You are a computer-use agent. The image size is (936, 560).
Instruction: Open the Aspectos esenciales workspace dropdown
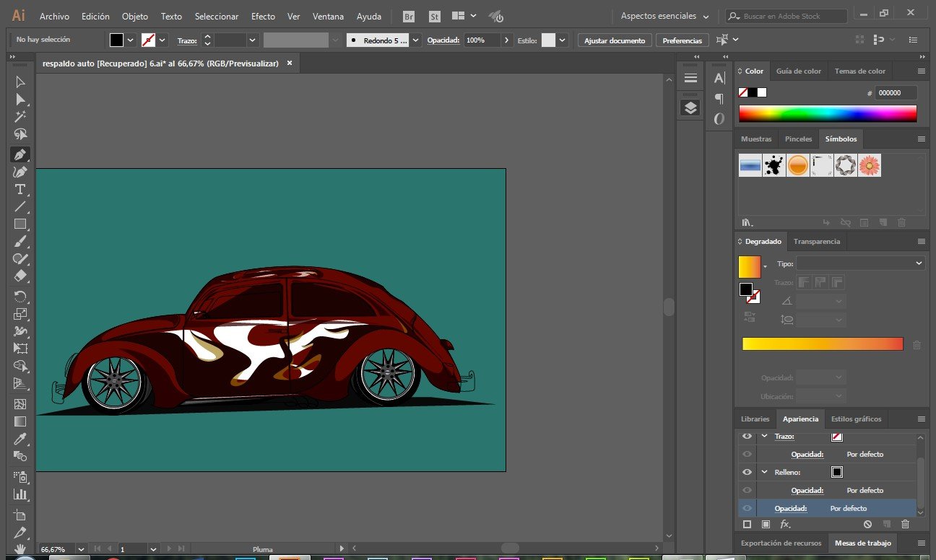pos(664,16)
